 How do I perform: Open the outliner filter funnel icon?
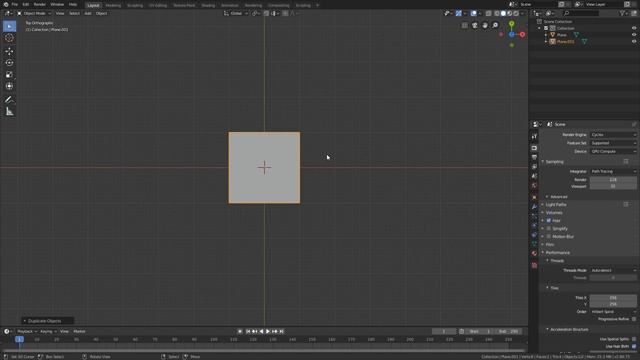point(623,13)
